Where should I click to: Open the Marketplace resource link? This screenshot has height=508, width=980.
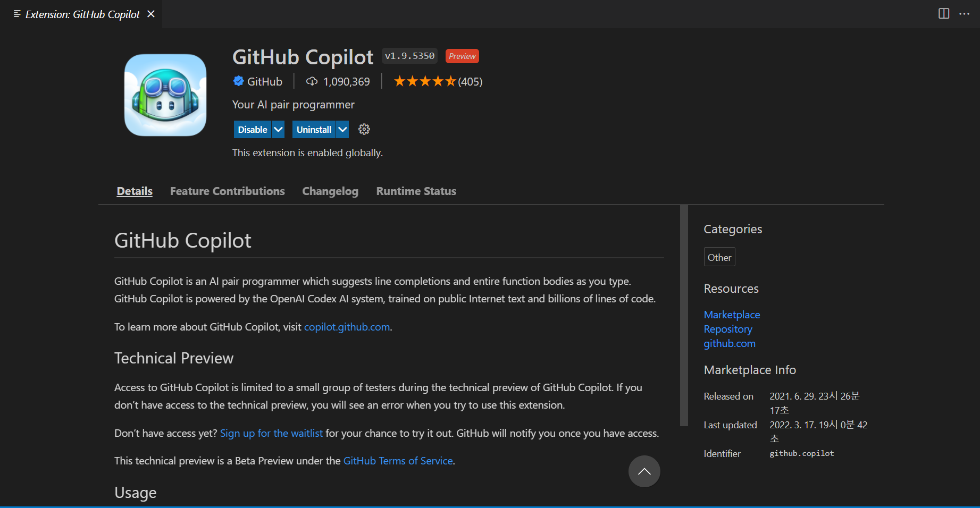pos(732,315)
